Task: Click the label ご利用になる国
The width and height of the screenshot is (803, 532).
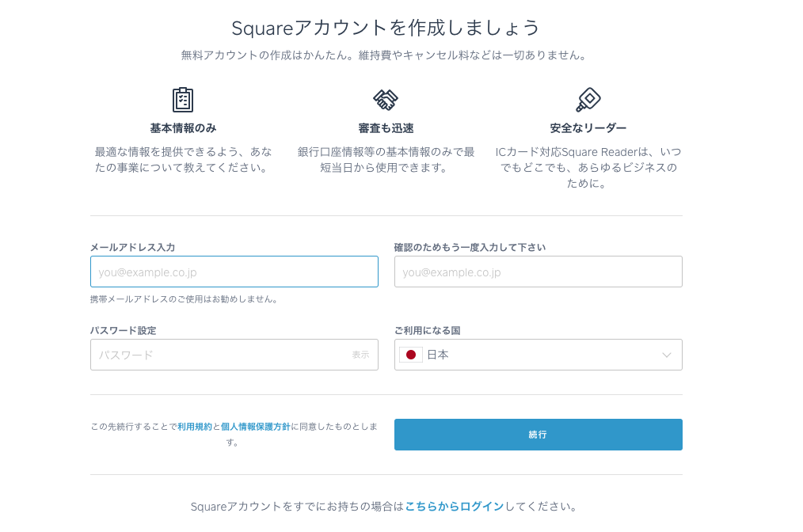Action: (427, 330)
